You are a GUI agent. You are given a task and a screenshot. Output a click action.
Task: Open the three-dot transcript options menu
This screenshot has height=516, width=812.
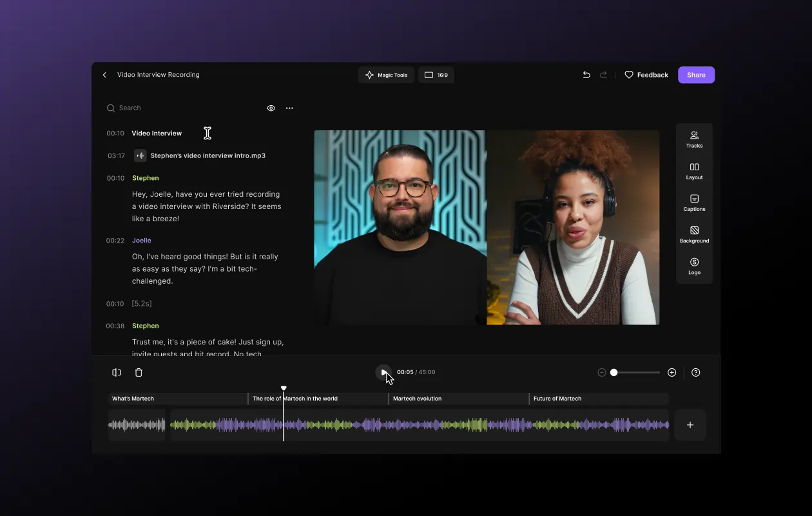(289, 108)
